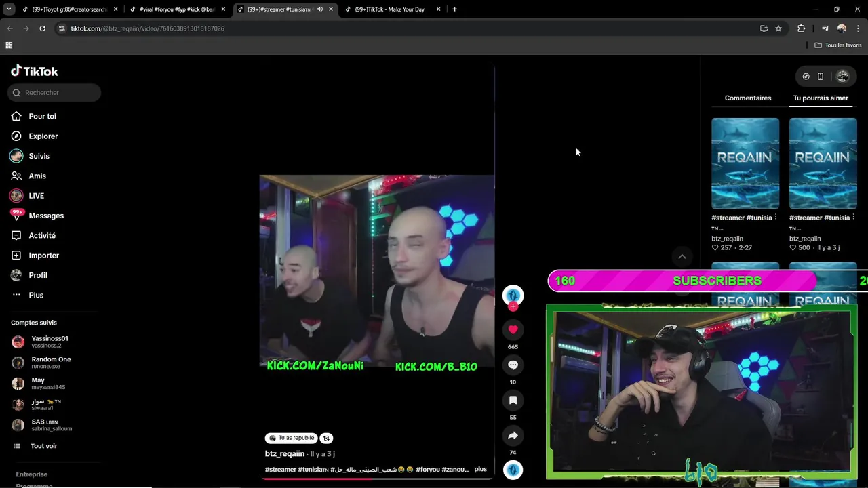Image resolution: width=868 pixels, height=488 pixels.
Task: Bookmark this page with star icon
Action: tap(778, 28)
